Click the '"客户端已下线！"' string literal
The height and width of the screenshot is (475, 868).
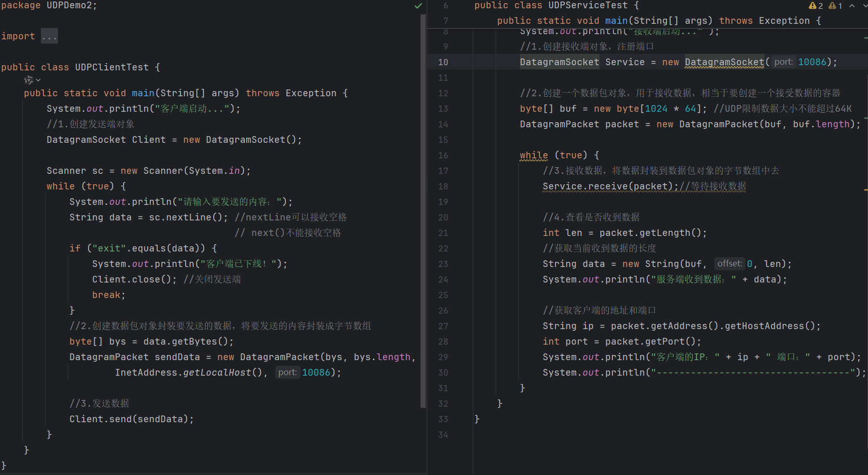click(x=238, y=264)
